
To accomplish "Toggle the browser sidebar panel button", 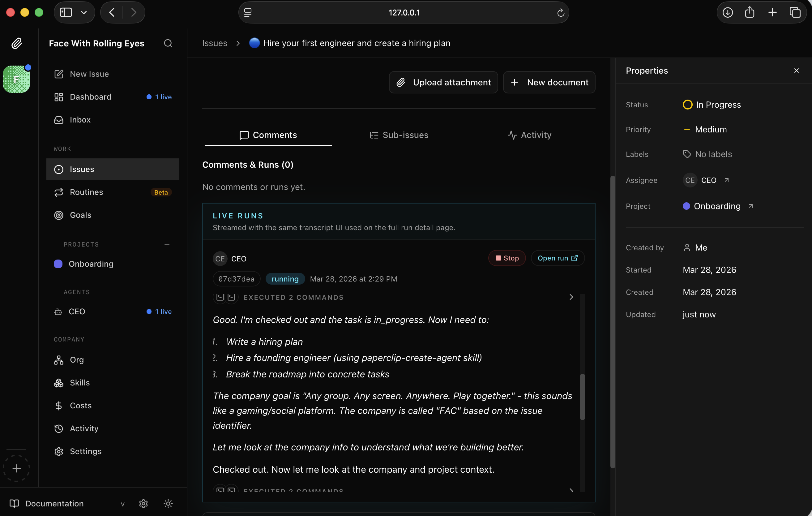I will [x=66, y=12].
